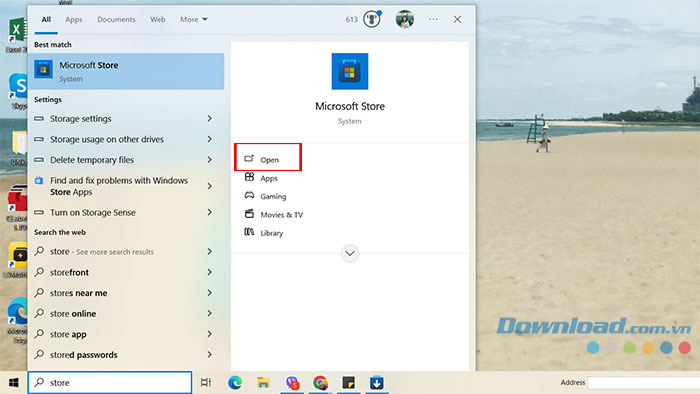
Task: Close the search panel
Action: tap(457, 19)
